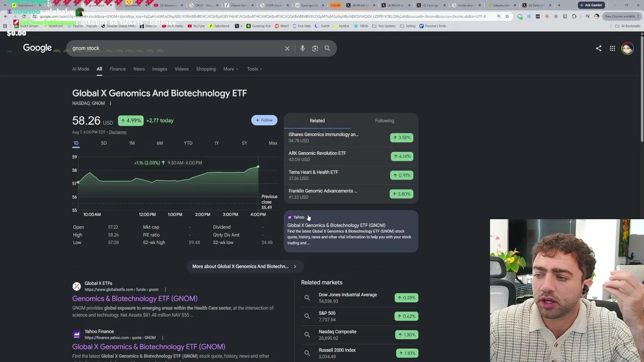Click the Global X ETFs site favicon
The image size is (644, 362).
[x=76, y=286]
